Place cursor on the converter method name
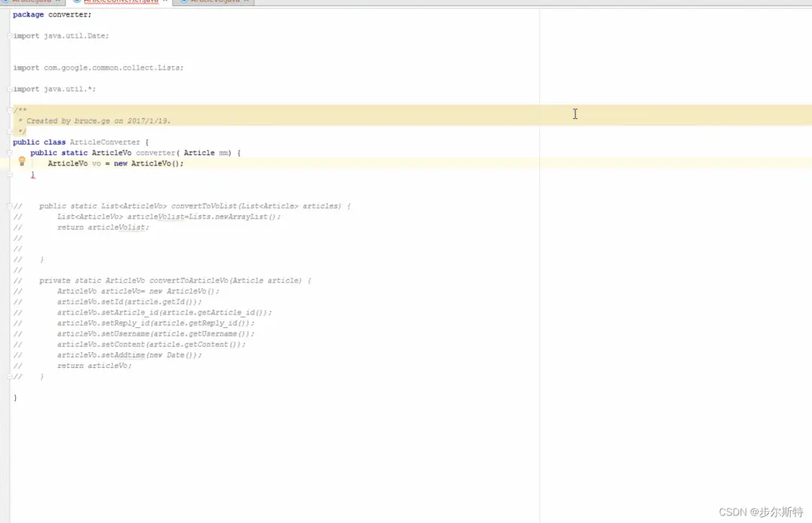This screenshot has width=812, height=523. click(154, 153)
